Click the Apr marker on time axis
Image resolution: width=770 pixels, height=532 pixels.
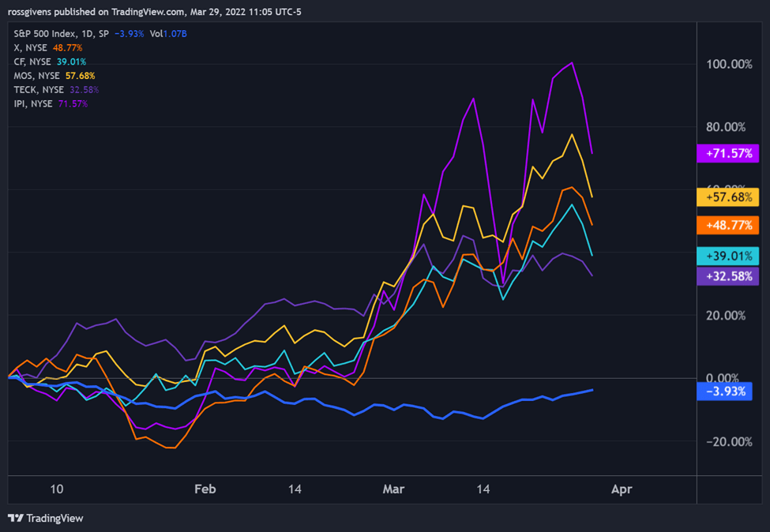[622, 489]
